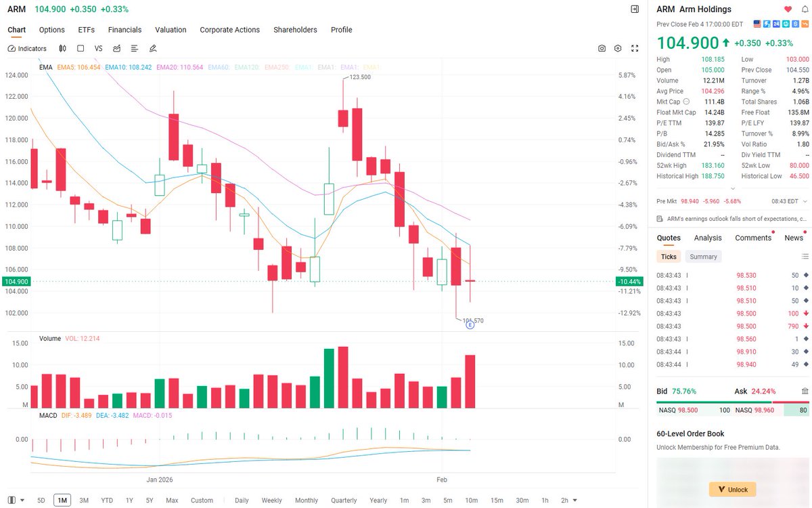Activate the drawing pen tool
Screen dimensions: 812x508
(153, 49)
